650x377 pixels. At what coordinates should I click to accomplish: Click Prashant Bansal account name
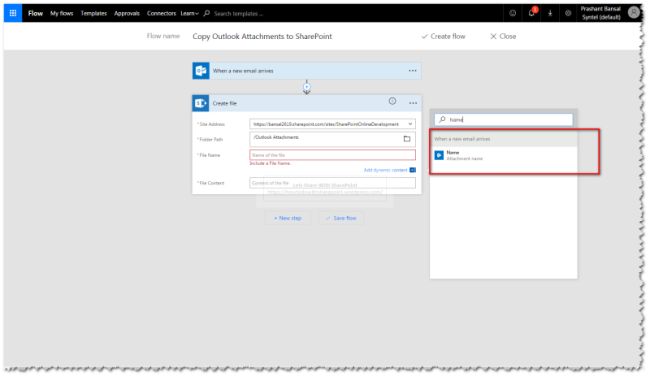coord(600,9)
